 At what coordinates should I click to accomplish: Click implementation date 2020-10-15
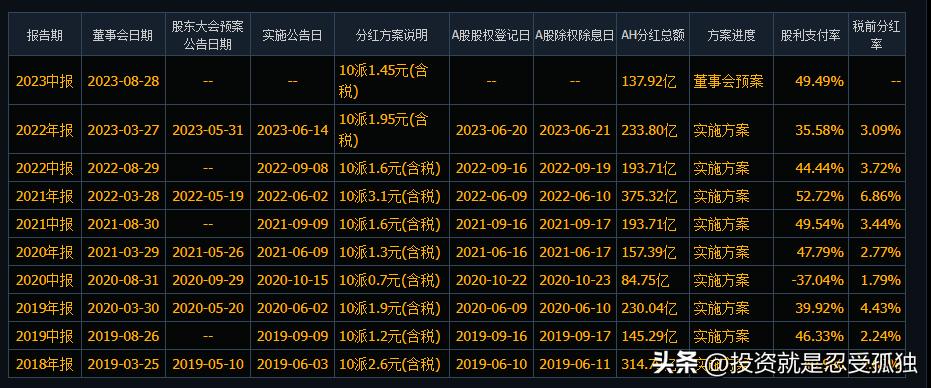tap(292, 280)
